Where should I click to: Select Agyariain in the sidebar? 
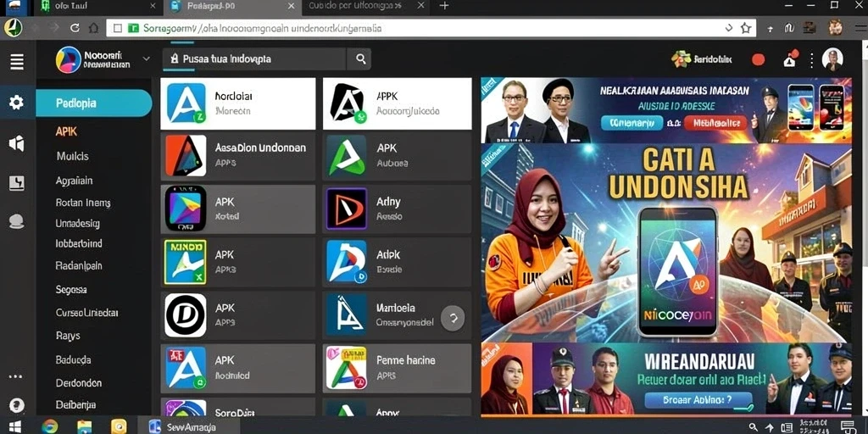[x=75, y=181]
